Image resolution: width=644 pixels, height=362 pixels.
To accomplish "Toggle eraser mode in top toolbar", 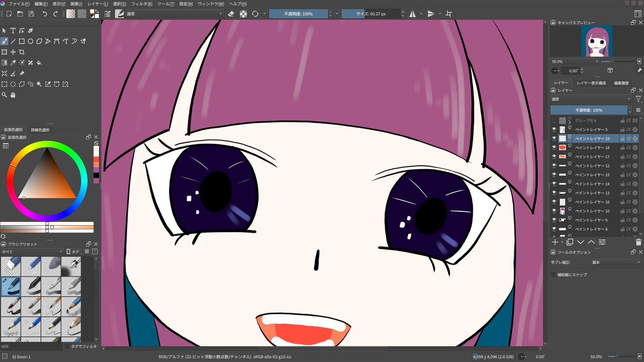I will (x=231, y=13).
